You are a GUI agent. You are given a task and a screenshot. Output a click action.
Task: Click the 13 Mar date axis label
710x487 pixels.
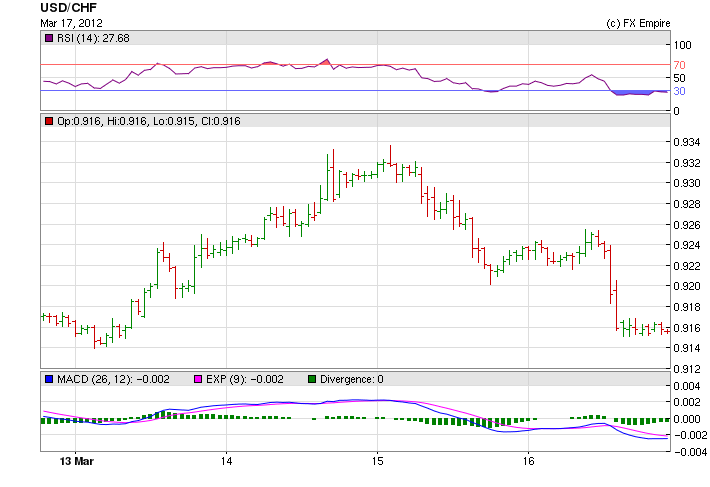77,461
